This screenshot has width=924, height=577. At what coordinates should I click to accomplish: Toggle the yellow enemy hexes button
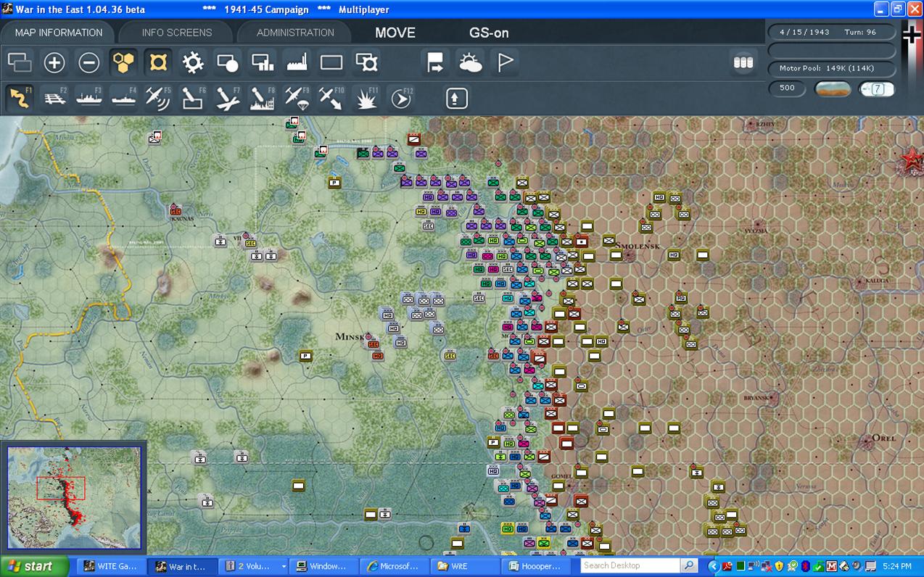(158, 63)
